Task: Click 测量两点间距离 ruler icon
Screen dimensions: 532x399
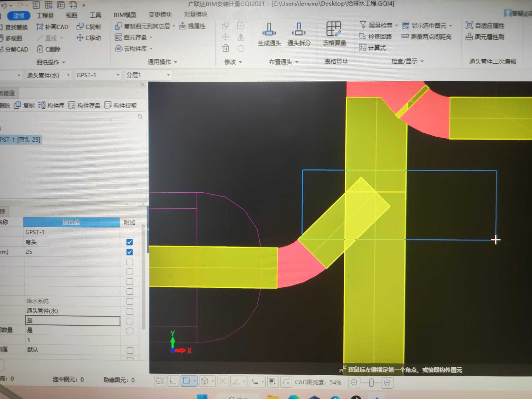Action: point(405,36)
